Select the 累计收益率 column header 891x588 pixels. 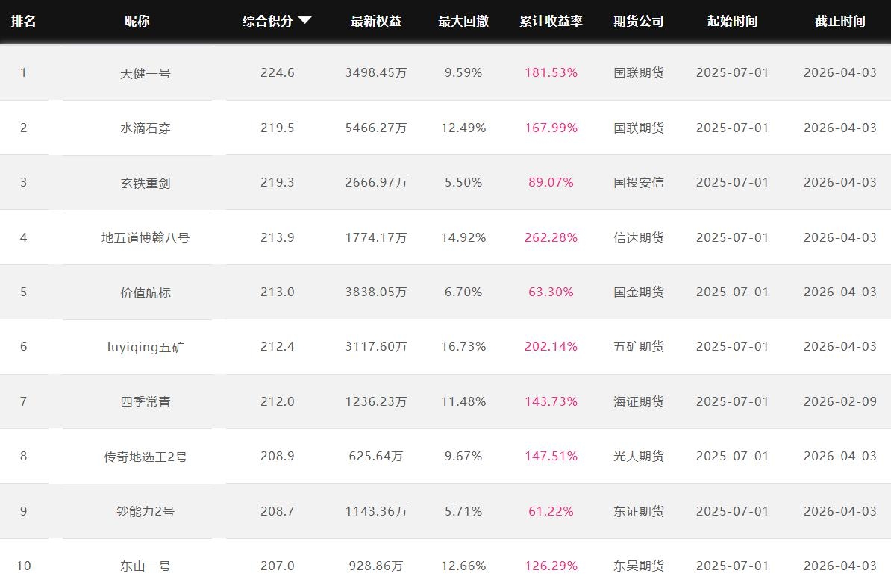click(551, 21)
